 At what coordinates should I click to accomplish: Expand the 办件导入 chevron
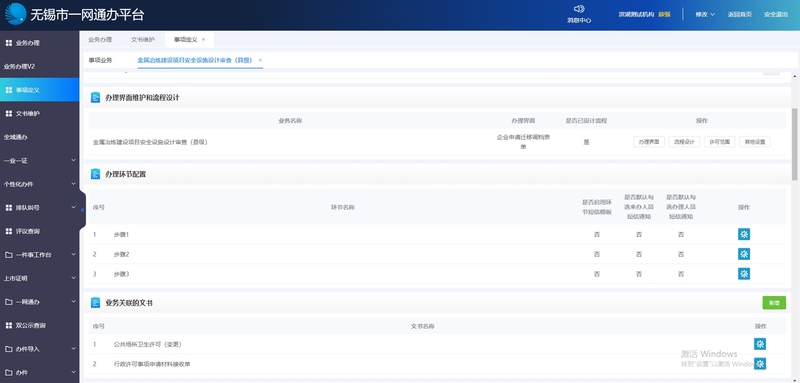coord(73,349)
